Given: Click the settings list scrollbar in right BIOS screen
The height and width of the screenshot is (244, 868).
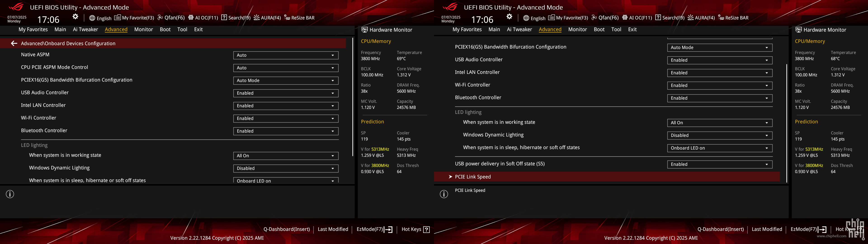Looking at the screenshot, I should pos(787,123).
